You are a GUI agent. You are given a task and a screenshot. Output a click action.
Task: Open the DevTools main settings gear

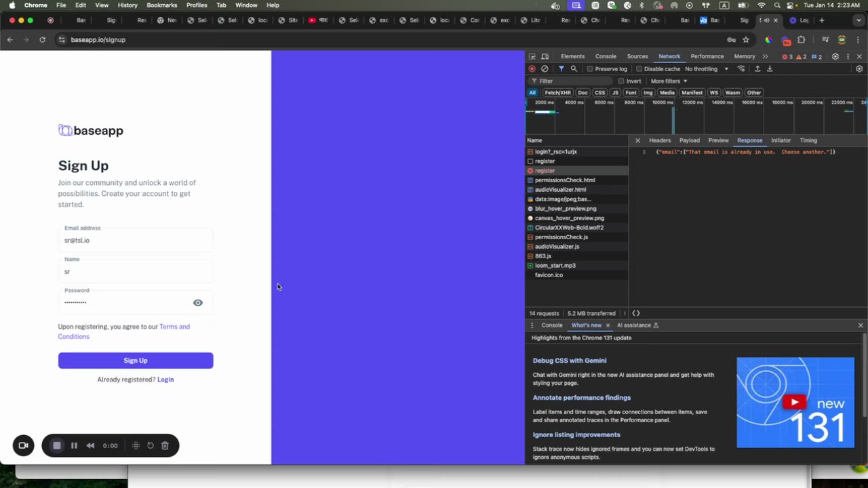(x=835, y=56)
